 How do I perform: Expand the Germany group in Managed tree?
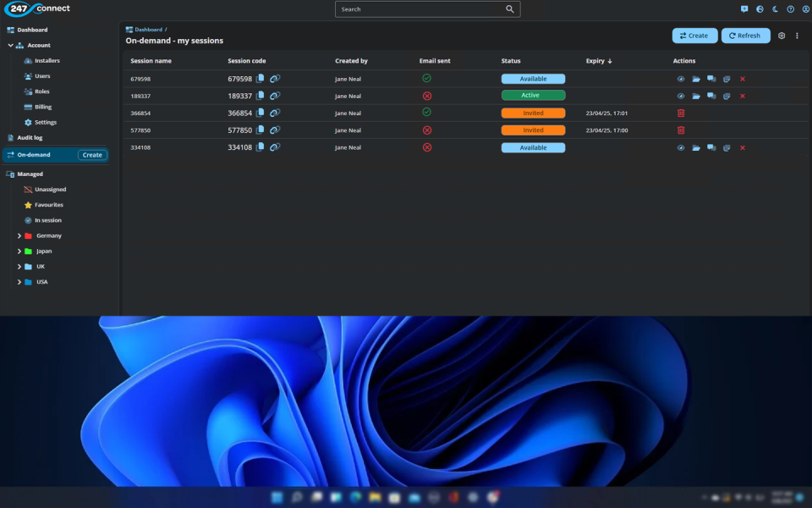tap(19, 235)
